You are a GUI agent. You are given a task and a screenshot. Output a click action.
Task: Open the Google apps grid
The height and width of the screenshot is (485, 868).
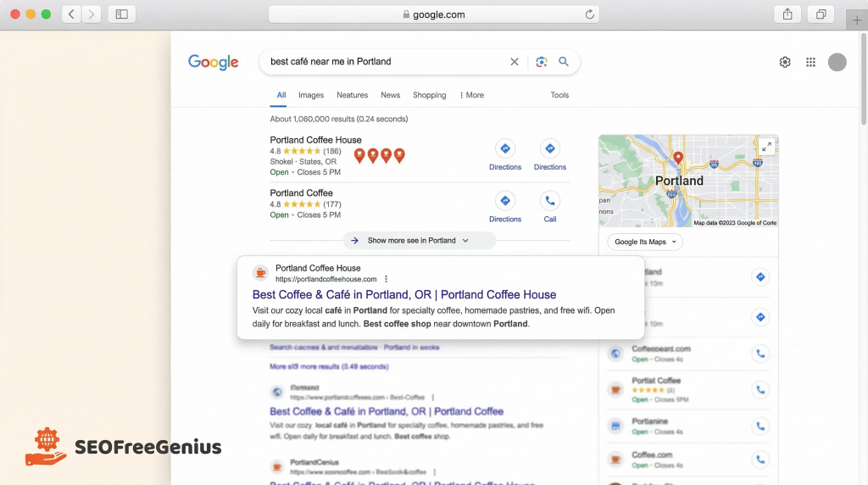pyautogui.click(x=810, y=62)
